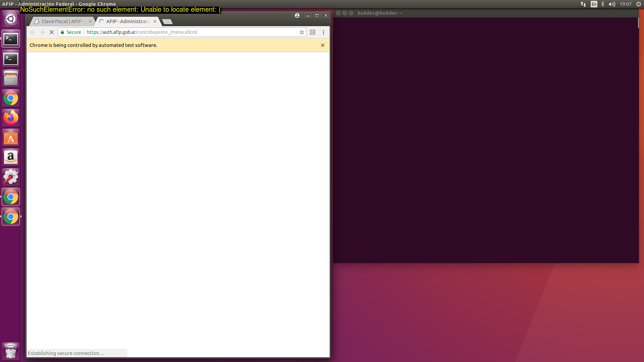Open the Trash in the dock
Image resolution: width=644 pixels, height=362 pixels.
11,351
